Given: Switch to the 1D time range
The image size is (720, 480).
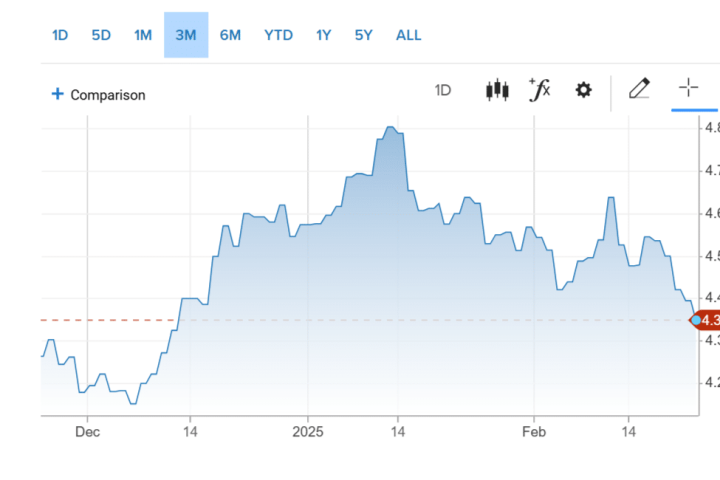Looking at the screenshot, I should (60, 35).
